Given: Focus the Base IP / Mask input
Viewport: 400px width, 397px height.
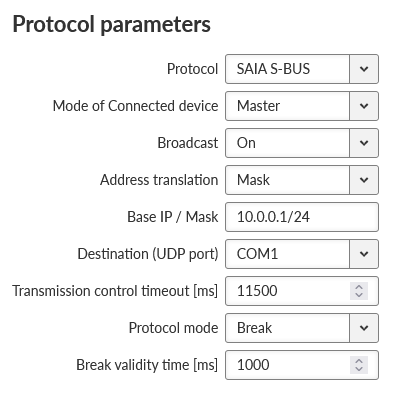Looking at the screenshot, I should click(x=302, y=217).
